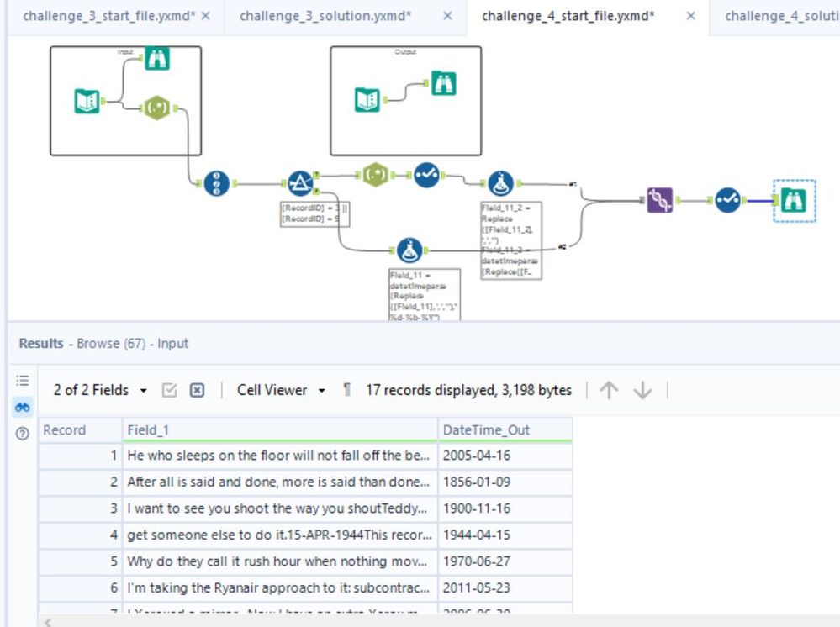Click cell 'I'm taking the Ryanair approach'
The height and width of the screenshot is (627, 840).
[280, 587]
